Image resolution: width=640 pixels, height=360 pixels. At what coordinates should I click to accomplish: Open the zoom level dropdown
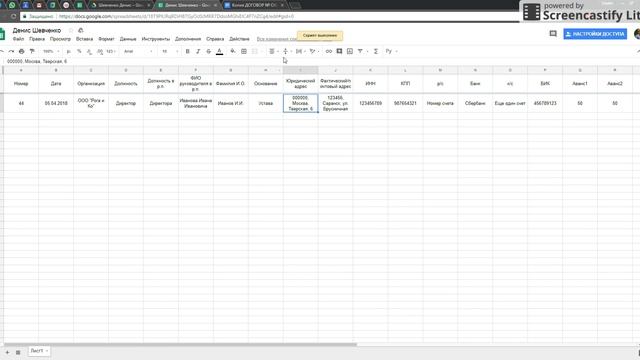pos(51,51)
